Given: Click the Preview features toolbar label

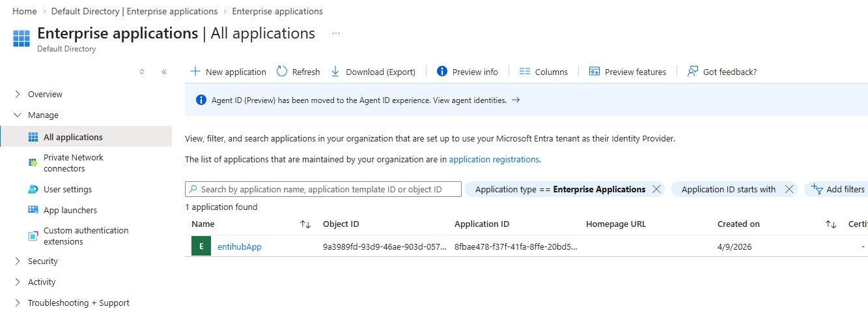Looking at the screenshot, I should pos(636,72).
